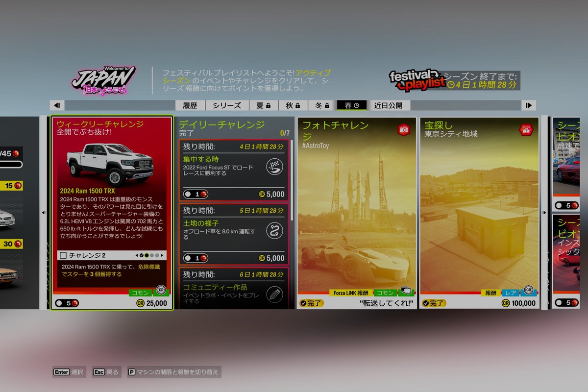The height and width of the screenshot is (392, 588).
Task: Click the camera icon on the photo challenge card
Action: point(404,129)
